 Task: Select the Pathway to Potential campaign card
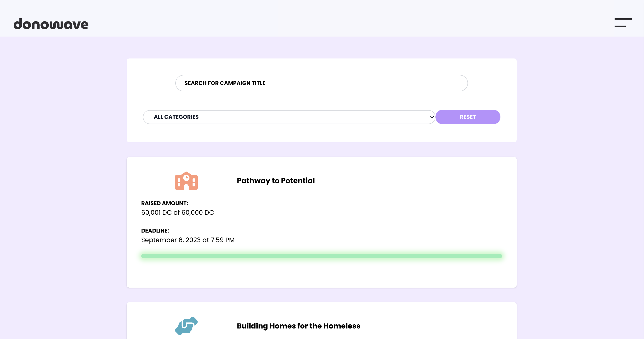[321, 222]
